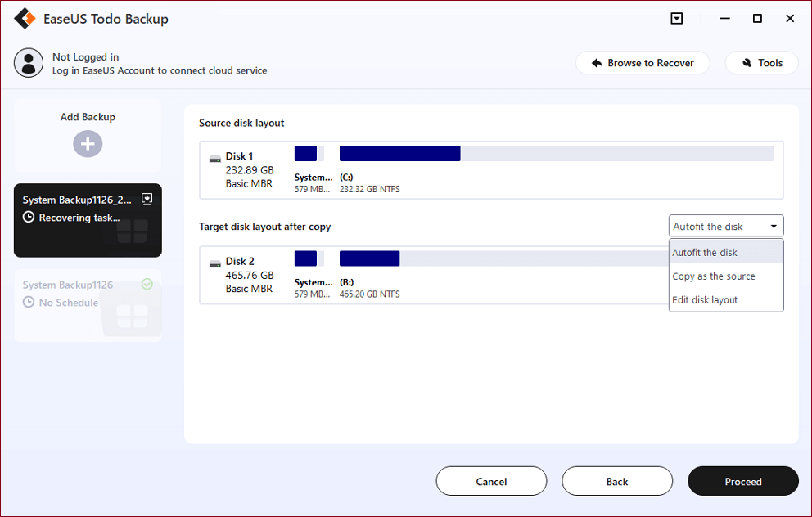
Task: Open the Tools menu button
Action: pos(761,63)
